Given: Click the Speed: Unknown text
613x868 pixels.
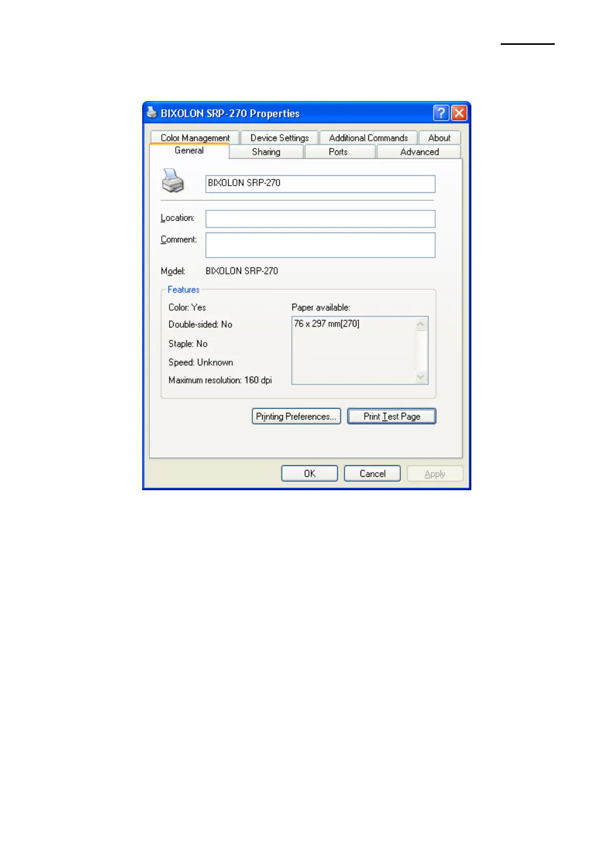Looking at the screenshot, I should [200, 362].
